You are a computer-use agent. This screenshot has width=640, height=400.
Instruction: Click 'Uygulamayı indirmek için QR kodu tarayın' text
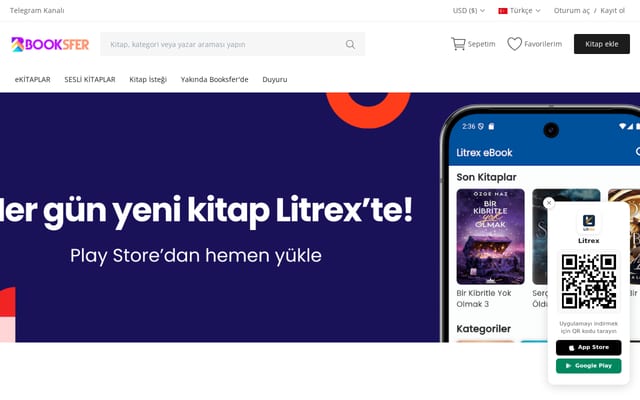coord(589,327)
